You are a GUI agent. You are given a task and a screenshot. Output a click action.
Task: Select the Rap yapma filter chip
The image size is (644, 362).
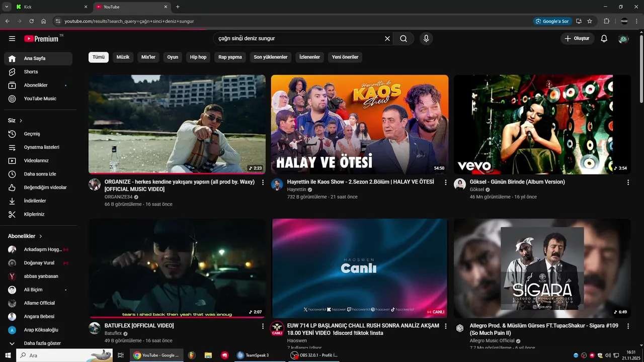click(x=230, y=57)
